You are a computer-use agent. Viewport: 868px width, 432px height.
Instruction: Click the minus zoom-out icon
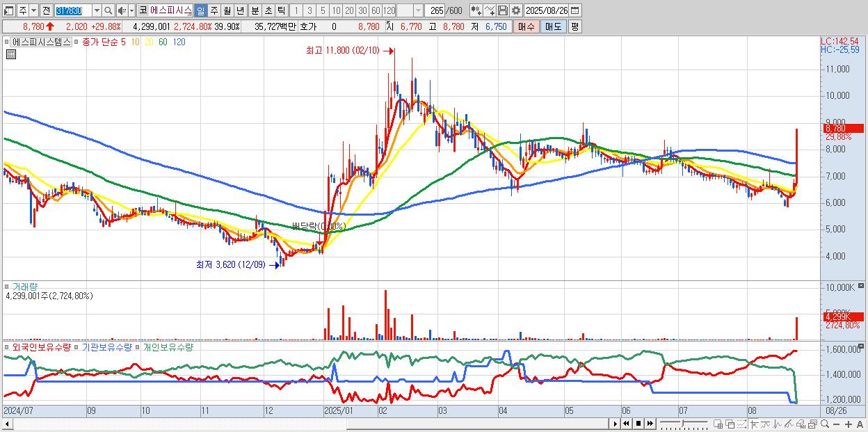click(x=836, y=424)
